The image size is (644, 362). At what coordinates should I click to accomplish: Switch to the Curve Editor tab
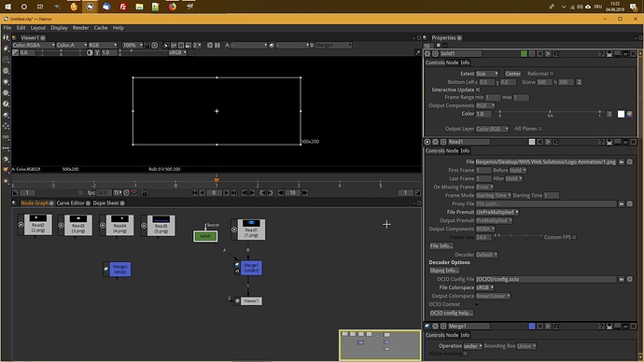[x=70, y=203]
